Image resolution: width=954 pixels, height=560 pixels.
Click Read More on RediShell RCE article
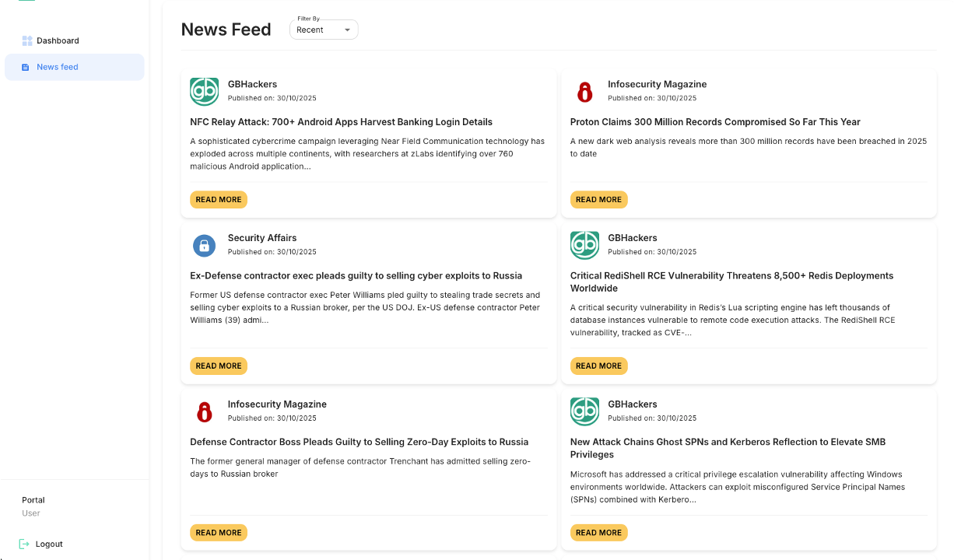(x=598, y=366)
